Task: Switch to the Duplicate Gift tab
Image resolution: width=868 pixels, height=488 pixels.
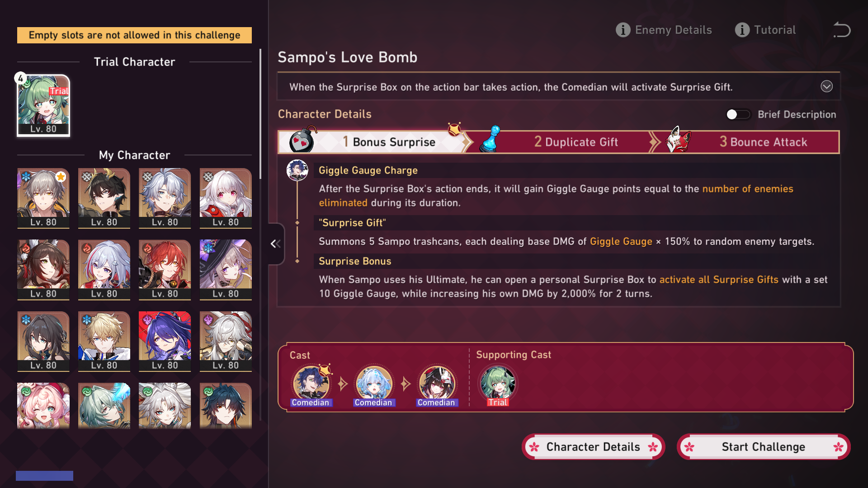Action: [576, 142]
